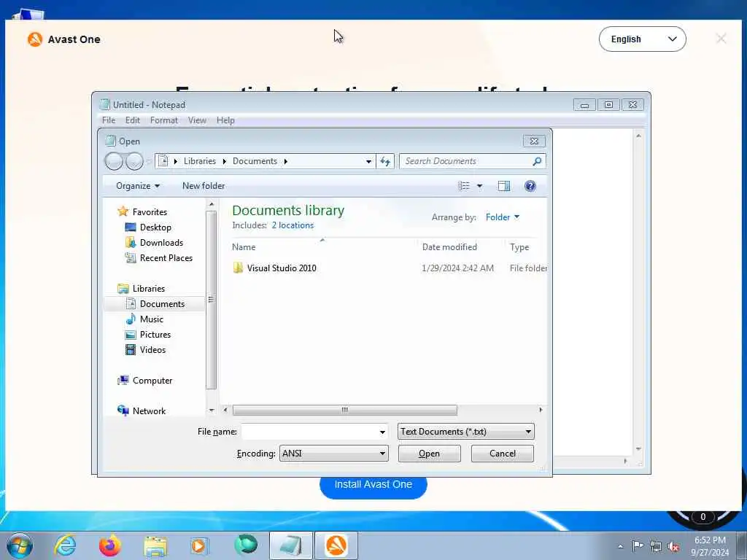The image size is (747, 560).
Task: Sort by the Name column header
Action: (x=244, y=247)
